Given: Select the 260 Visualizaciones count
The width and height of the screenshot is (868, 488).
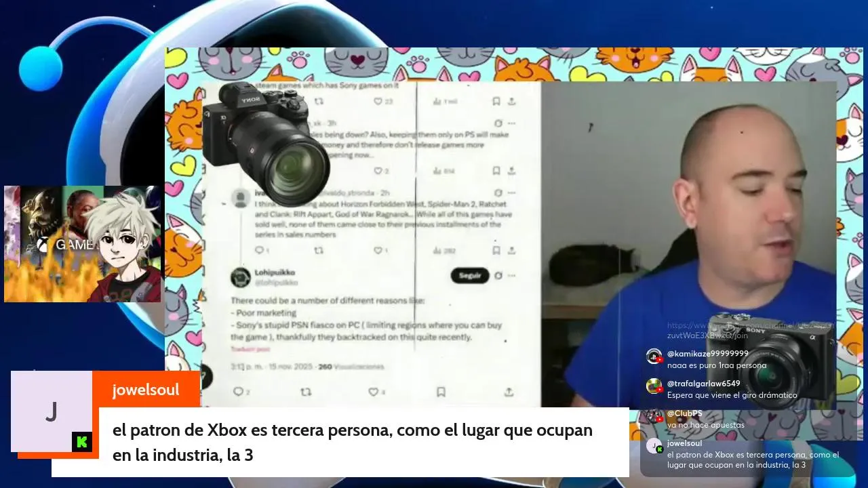Looking at the screenshot, I should click(351, 367).
